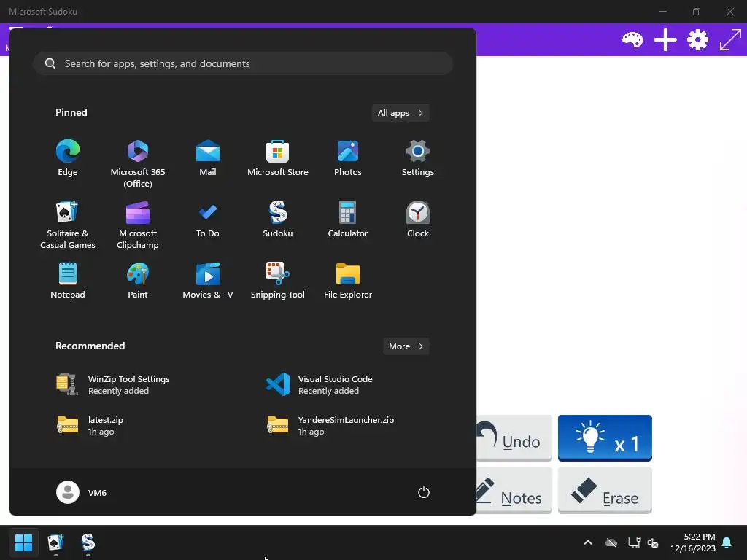
Task: Start a new Sudoku game with plus icon
Action: [x=665, y=40]
